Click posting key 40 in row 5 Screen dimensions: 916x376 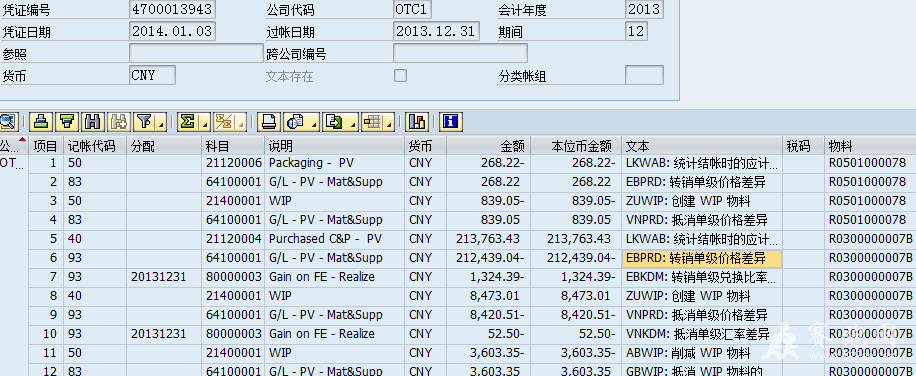pyautogui.click(x=95, y=239)
